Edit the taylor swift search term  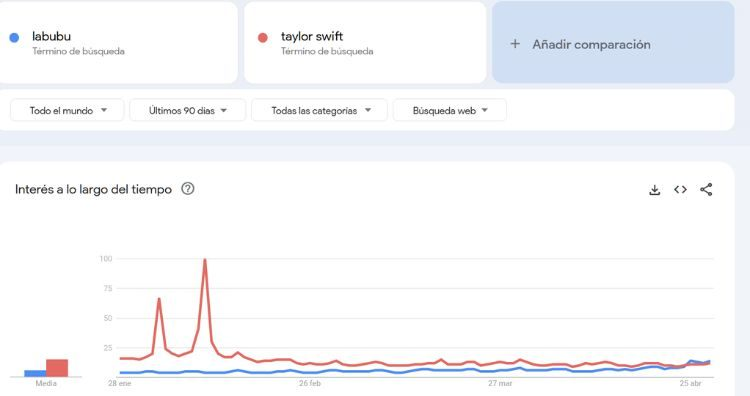(312, 36)
